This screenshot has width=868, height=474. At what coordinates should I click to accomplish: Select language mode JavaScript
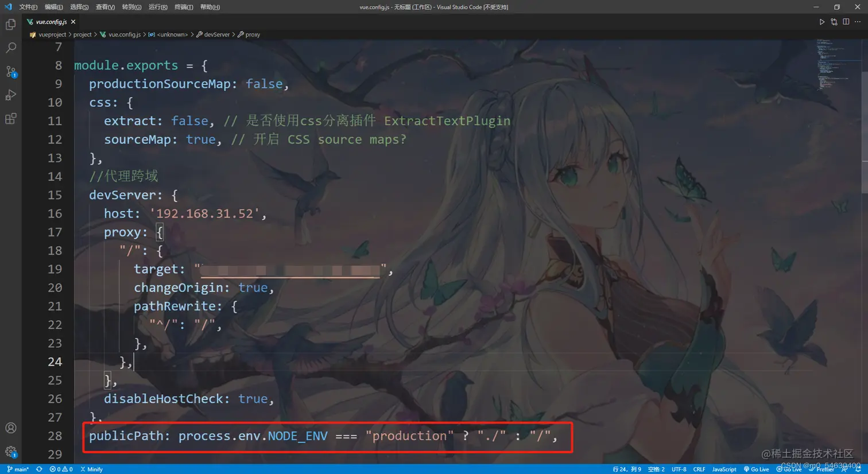(724, 469)
